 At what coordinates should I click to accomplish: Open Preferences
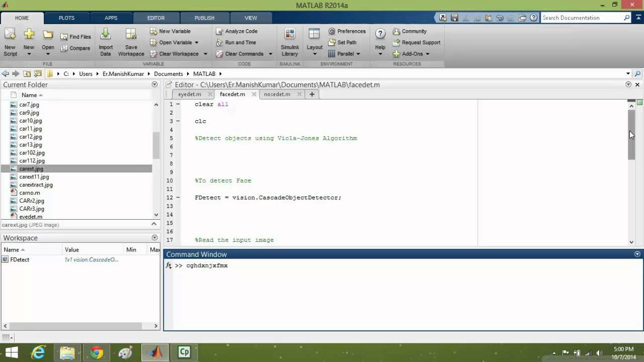click(347, 31)
